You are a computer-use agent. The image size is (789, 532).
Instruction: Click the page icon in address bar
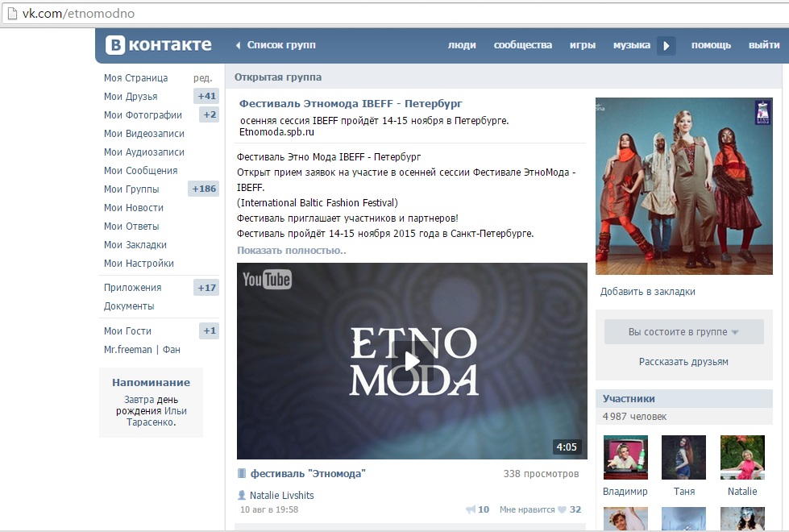11,13
